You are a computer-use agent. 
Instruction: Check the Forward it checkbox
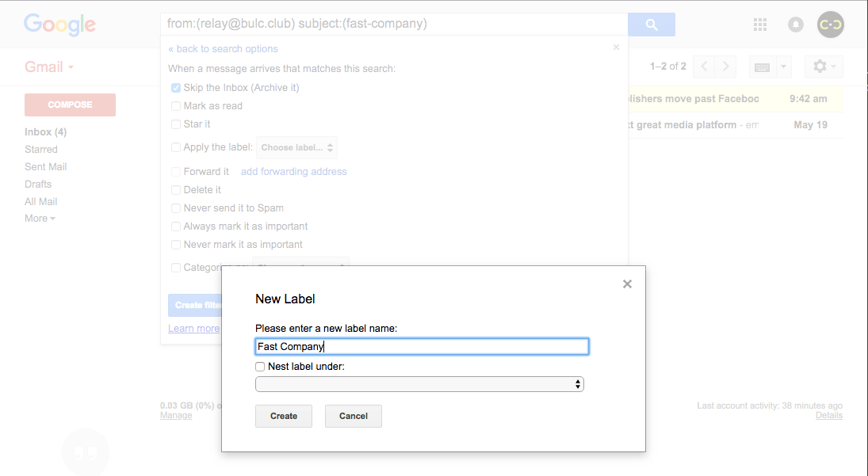[176, 172]
